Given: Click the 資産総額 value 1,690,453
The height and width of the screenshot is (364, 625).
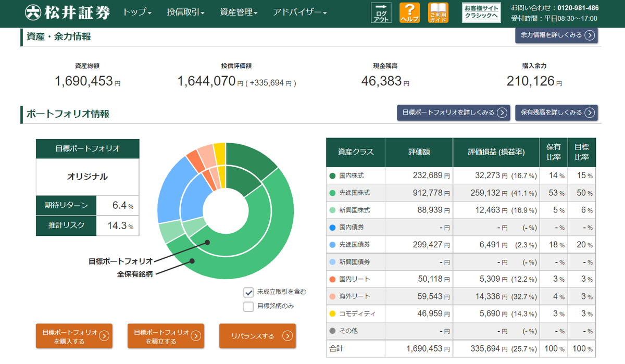Looking at the screenshot, I should tap(84, 81).
